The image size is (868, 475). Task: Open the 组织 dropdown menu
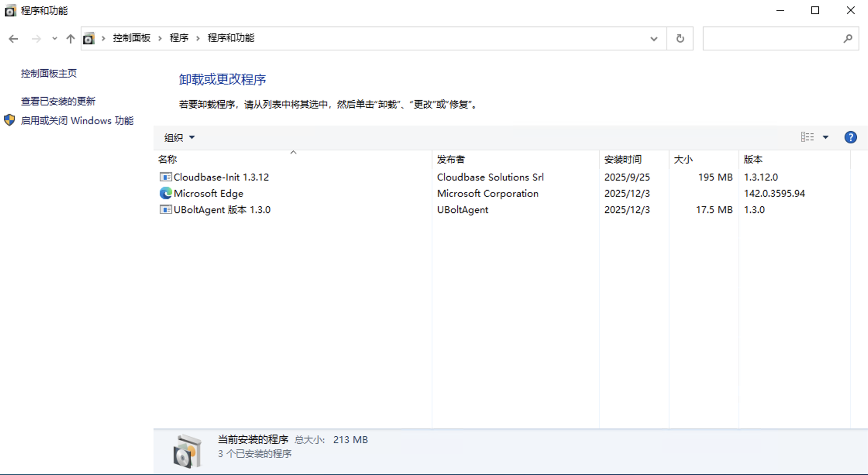point(179,138)
